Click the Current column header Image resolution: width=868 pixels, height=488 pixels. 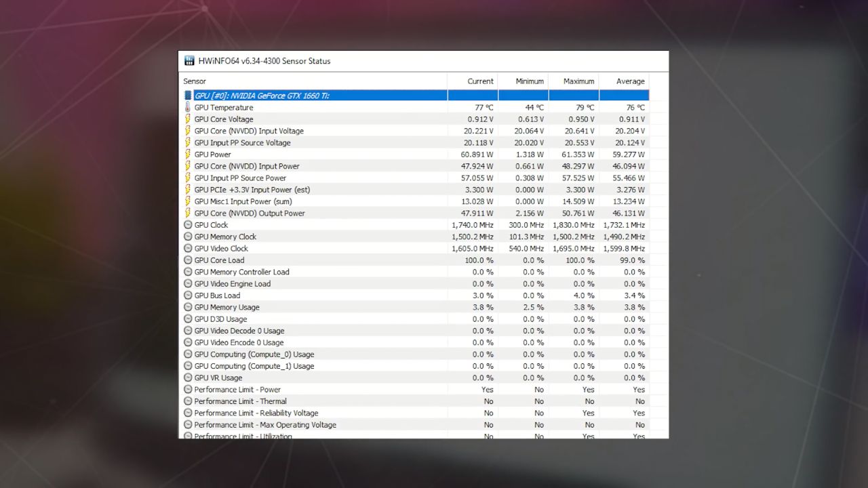(480, 81)
